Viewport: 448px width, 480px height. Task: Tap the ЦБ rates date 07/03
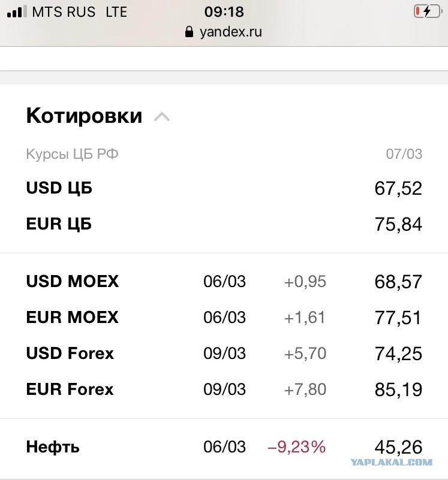click(x=404, y=154)
